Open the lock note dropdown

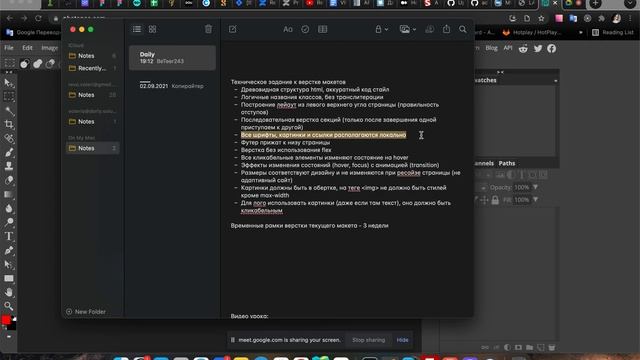381,29
